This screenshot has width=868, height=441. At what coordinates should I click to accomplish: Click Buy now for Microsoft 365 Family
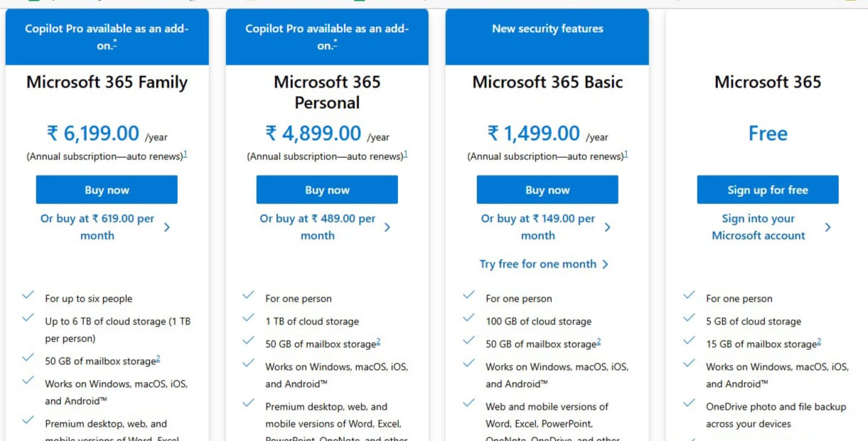point(107,190)
